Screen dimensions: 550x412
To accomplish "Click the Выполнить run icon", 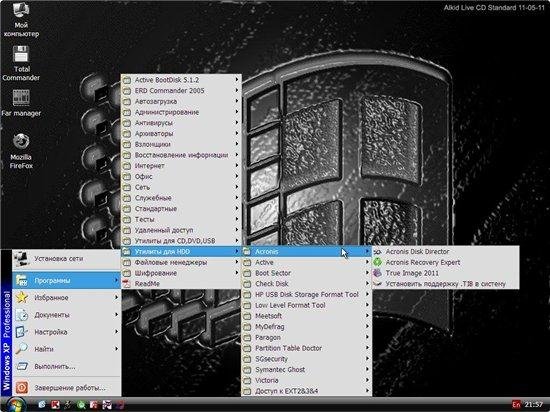I will (22, 366).
